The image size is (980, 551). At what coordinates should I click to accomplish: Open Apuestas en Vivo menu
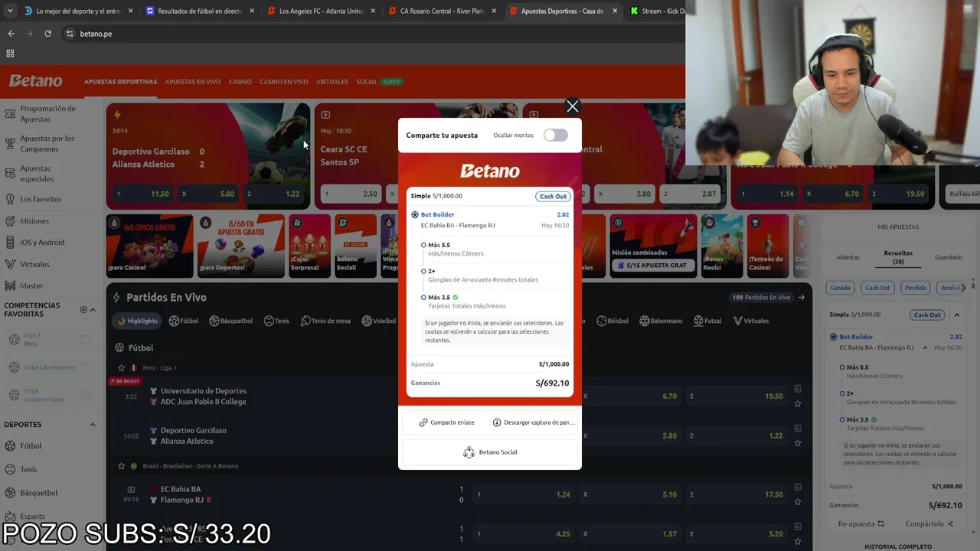(x=193, y=82)
